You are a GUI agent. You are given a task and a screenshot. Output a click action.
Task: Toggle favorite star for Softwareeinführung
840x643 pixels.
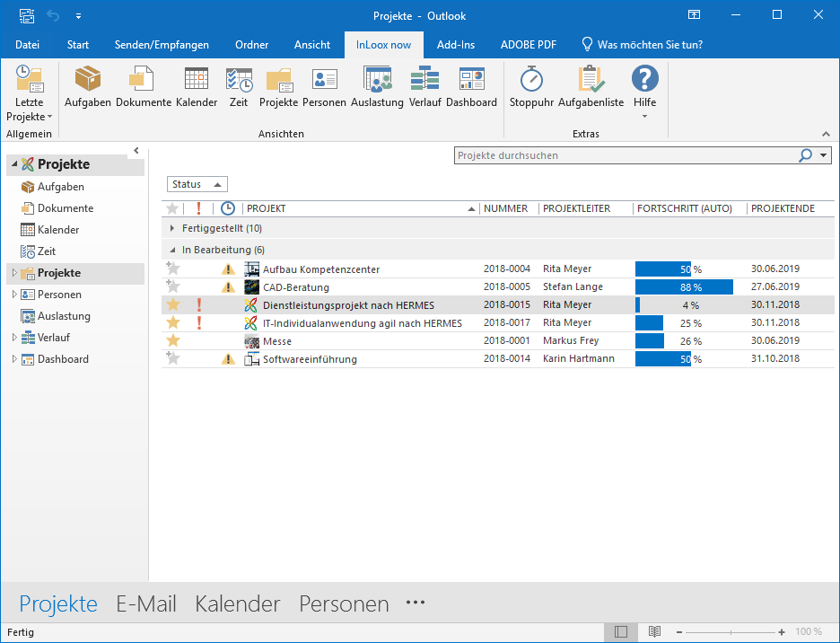click(172, 357)
